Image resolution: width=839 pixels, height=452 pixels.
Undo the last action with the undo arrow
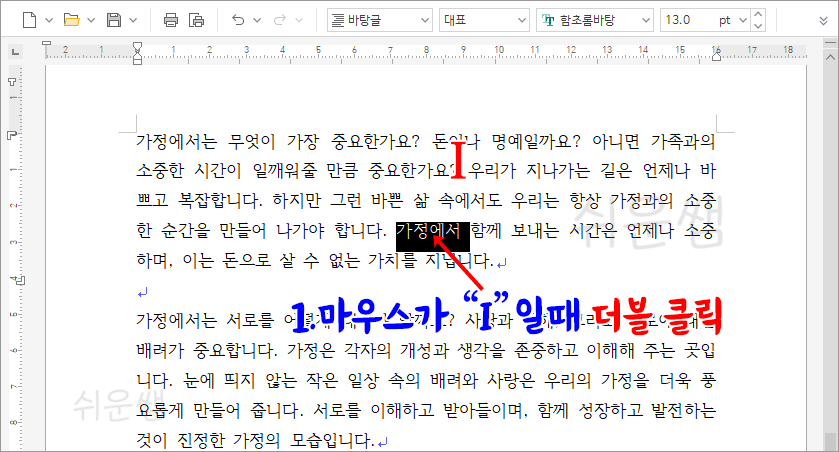[238, 20]
